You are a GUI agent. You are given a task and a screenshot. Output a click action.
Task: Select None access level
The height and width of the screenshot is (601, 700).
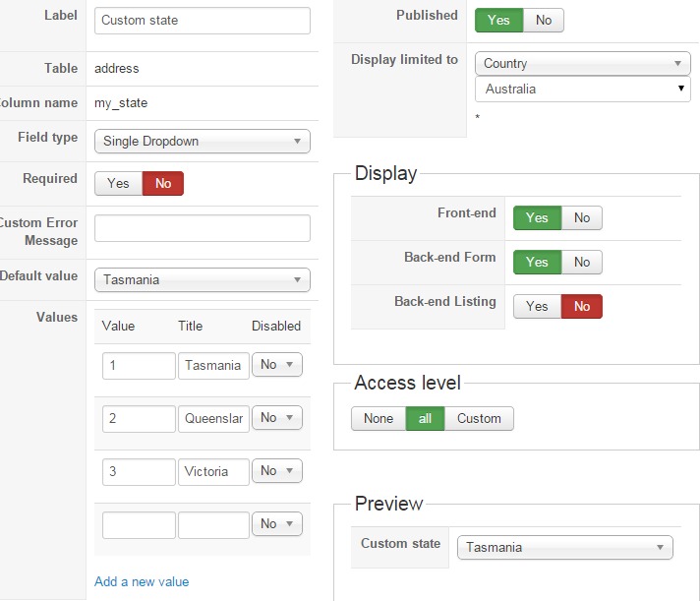[x=378, y=418]
